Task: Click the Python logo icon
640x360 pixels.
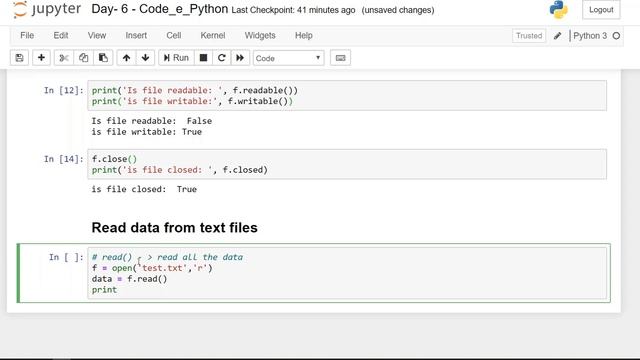Action: click(558, 9)
